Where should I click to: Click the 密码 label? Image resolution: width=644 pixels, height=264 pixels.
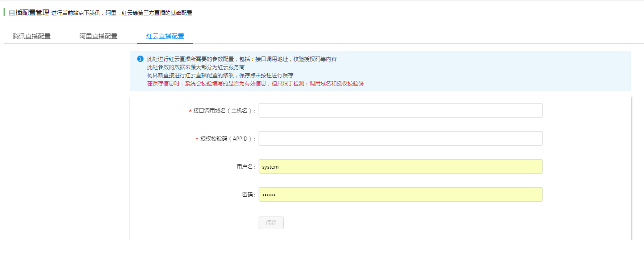point(249,195)
